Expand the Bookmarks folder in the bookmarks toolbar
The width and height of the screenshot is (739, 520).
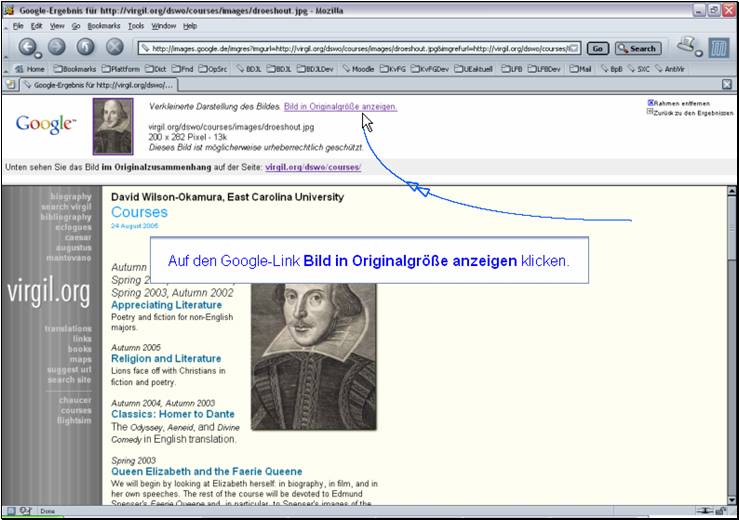coord(75,69)
